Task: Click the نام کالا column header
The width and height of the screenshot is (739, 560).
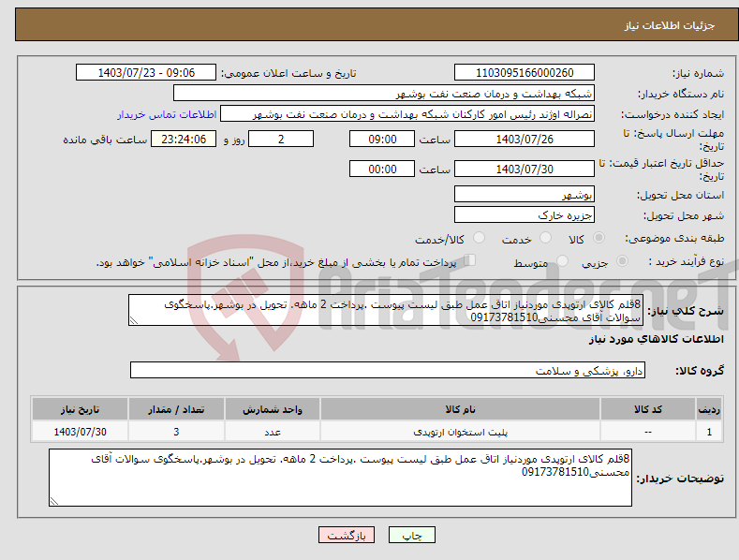Action: (460, 409)
